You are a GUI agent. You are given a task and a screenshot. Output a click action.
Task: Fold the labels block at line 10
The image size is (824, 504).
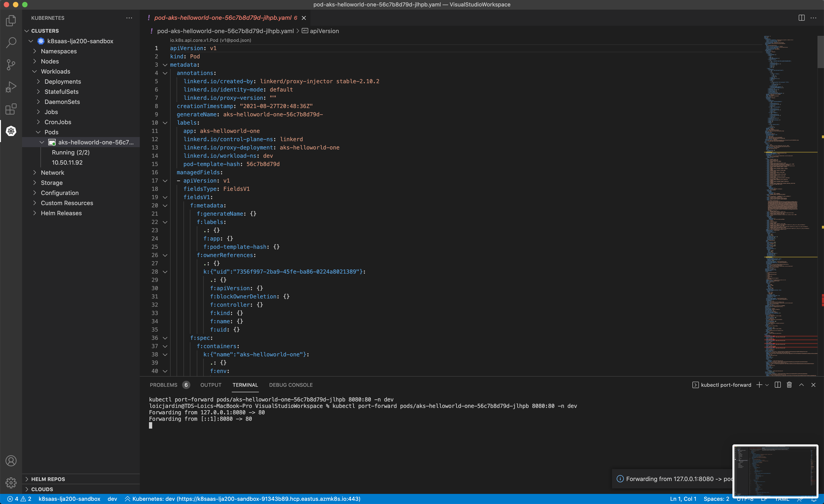pos(165,123)
